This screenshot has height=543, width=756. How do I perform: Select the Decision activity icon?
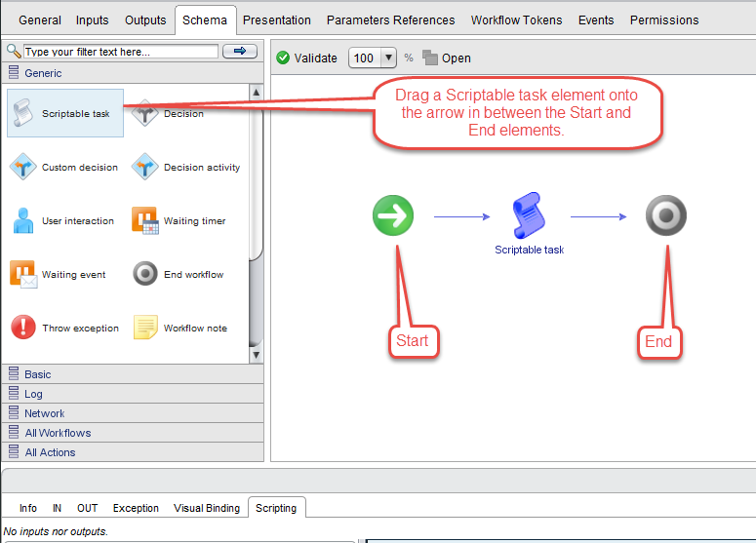tap(145, 167)
